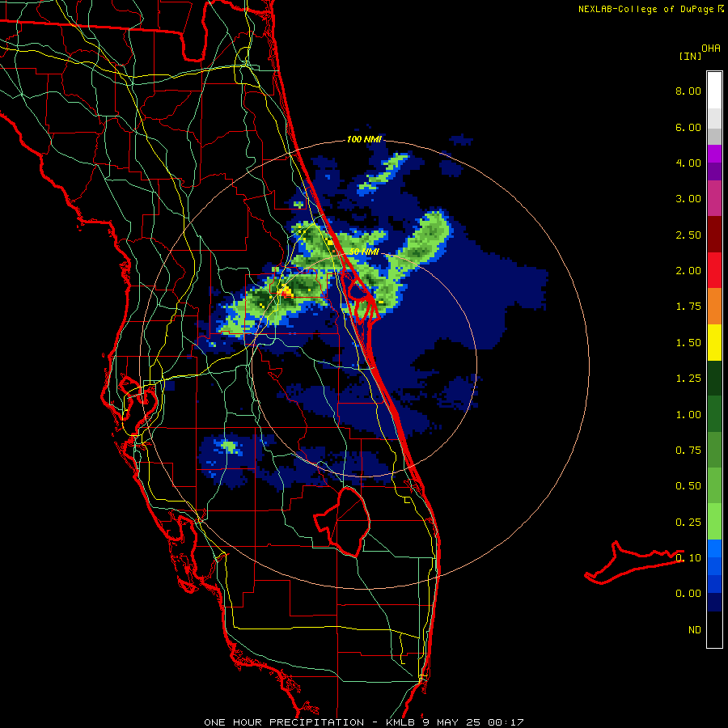Screen dimensions: 728x728
Task: Click the 100 NMI range ring label
Action: pos(364,139)
